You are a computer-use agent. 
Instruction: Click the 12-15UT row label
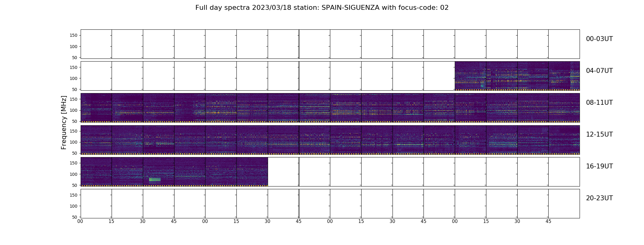tap(599, 134)
